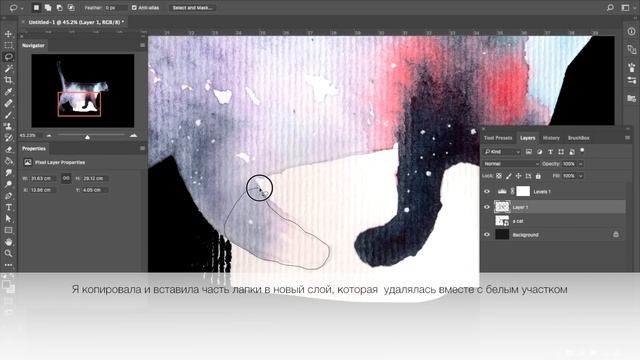Select the Eyedropper tool
This screenshot has width=640, height=360.
coord(8,91)
